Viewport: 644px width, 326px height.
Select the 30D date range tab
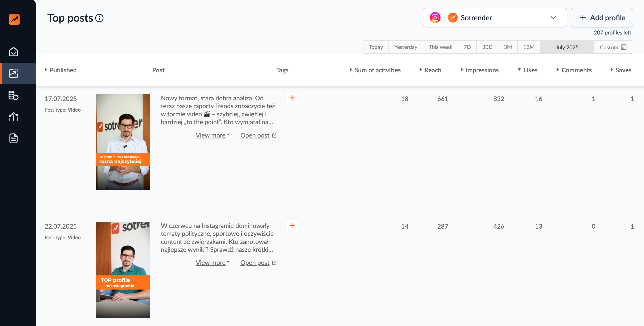coord(487,47)
